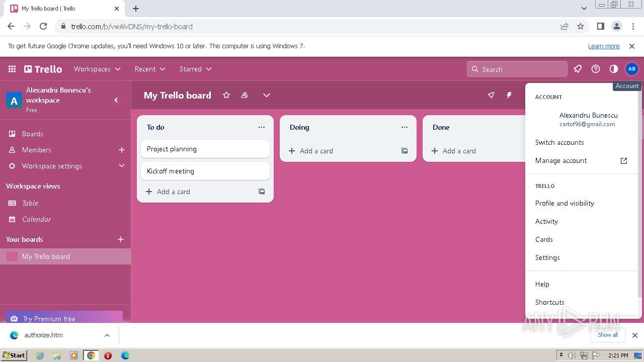
Task: Create Doing card from template icon
Action: [x=405, y=151]
